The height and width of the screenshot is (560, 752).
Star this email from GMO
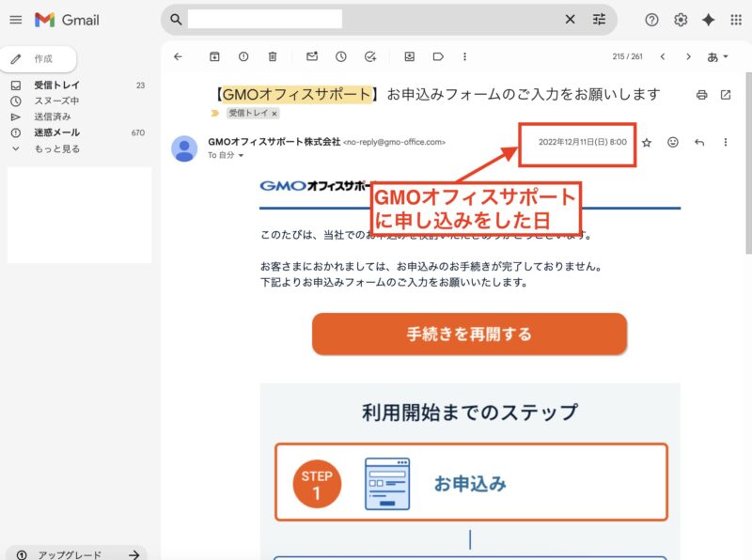tap(647, 143)
